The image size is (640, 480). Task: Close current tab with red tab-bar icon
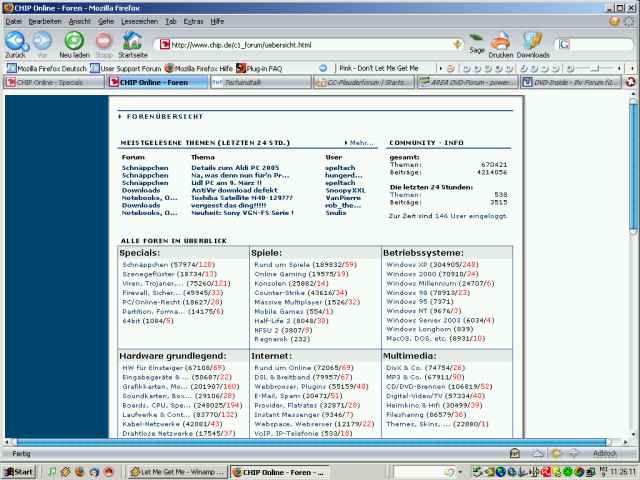coord(631,82)
